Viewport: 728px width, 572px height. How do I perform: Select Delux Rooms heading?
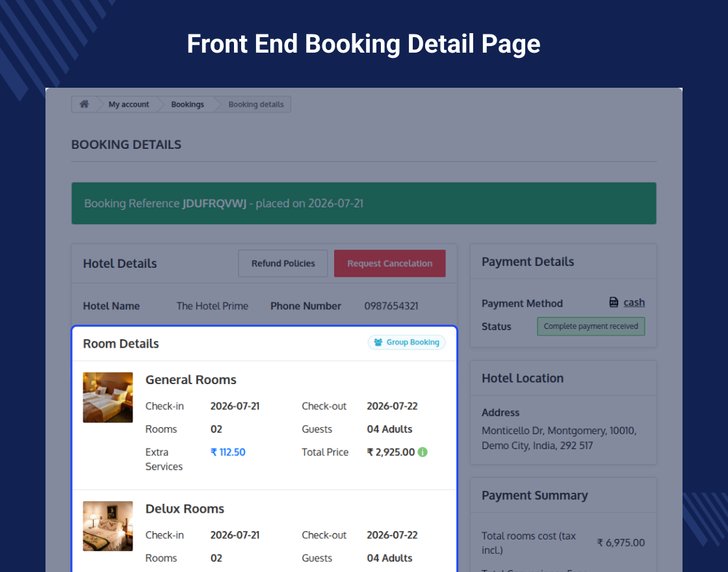click(x=185, y=509)
